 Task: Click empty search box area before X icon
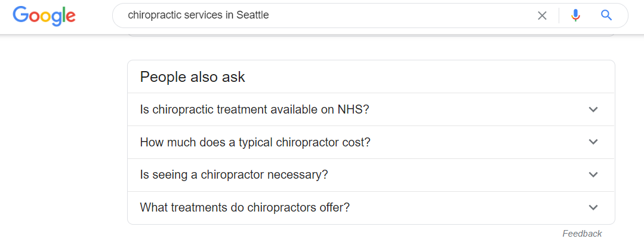point(402,16)
